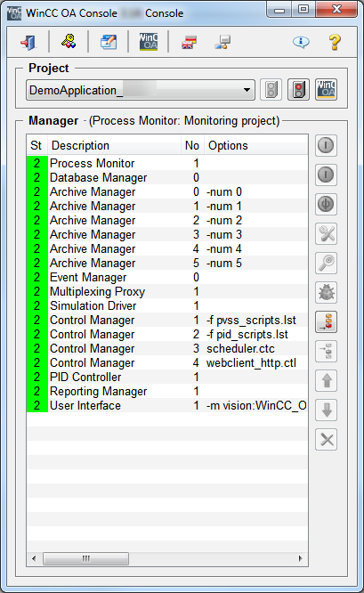Open the language flags icon

pyautogui.click(x=190, y=42)
